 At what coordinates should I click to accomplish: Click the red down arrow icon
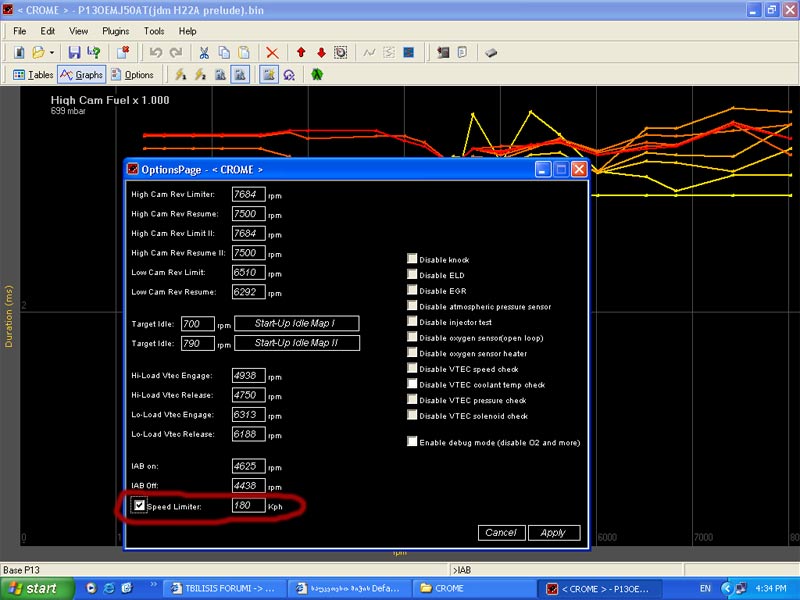click(321, 52)
